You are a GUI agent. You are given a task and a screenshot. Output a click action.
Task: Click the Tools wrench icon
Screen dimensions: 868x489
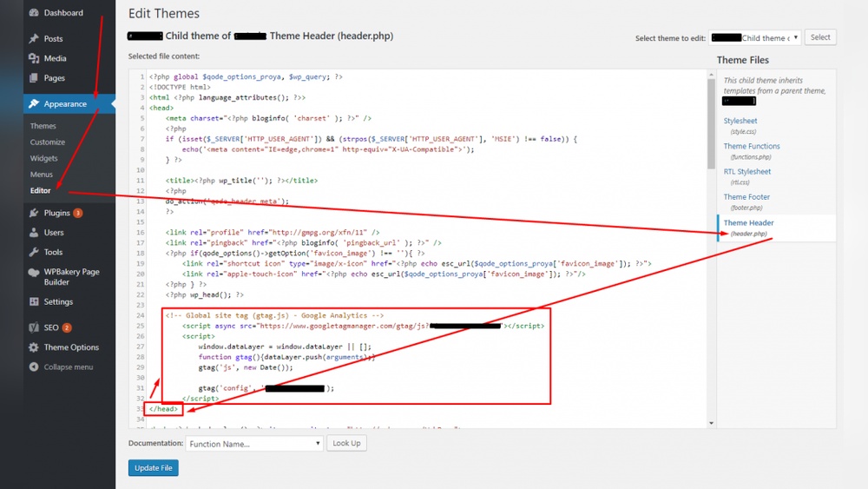[34, 252]
